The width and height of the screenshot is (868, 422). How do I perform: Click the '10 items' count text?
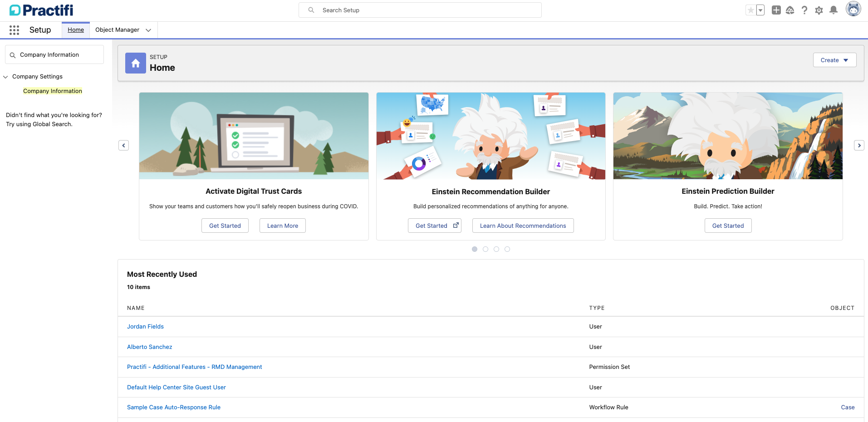pos(138,287)
